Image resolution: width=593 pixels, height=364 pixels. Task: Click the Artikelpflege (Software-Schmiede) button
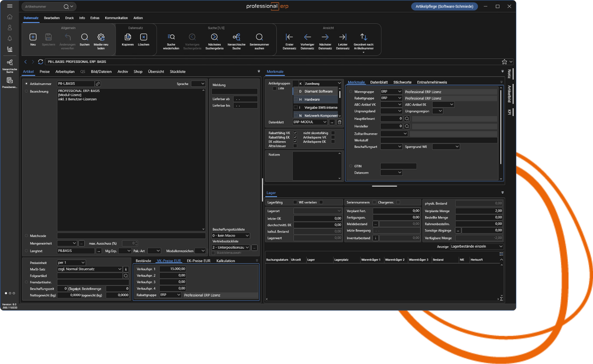click(444, 6)
